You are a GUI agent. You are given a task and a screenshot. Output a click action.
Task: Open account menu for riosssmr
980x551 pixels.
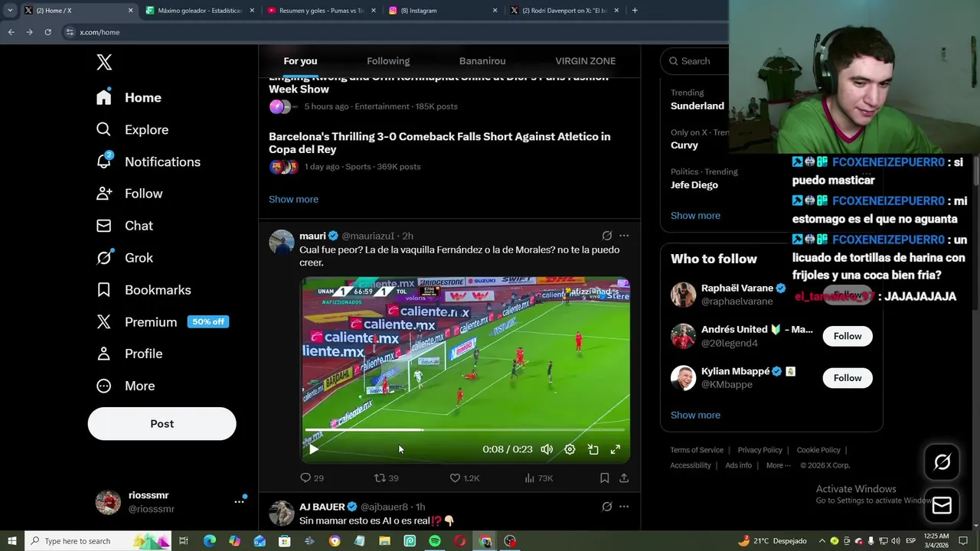pos(169,502)
